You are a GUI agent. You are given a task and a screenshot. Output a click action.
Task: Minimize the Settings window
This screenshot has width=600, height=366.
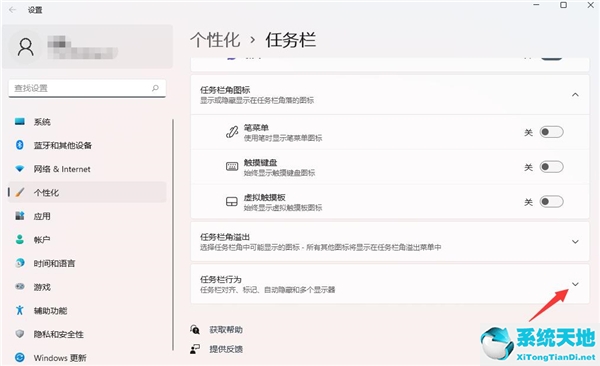(x=536, y=5)
